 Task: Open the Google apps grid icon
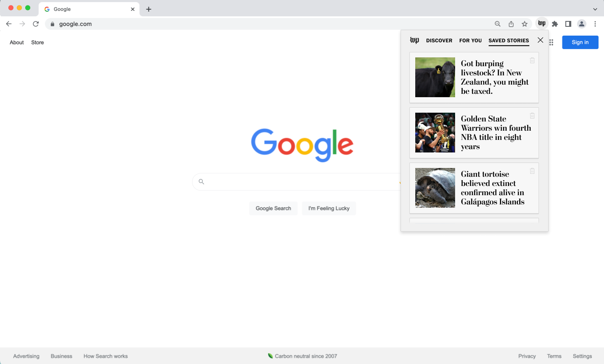point(551,42)
